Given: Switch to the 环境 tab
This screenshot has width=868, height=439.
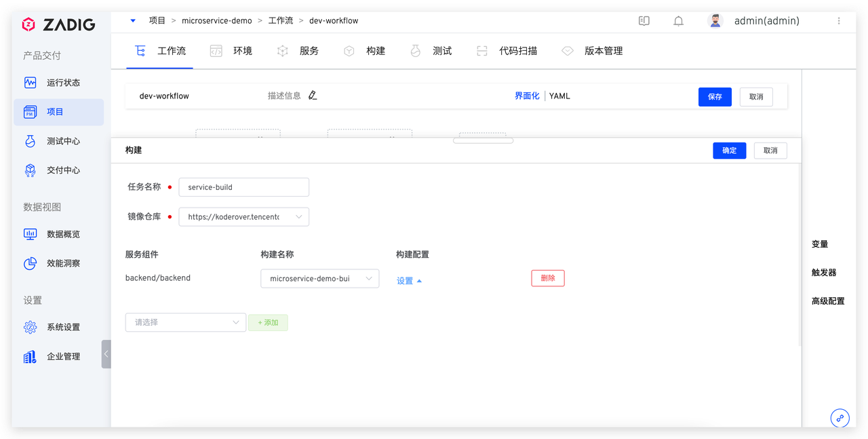Looking at the screenshot, I should pos(231,51).
